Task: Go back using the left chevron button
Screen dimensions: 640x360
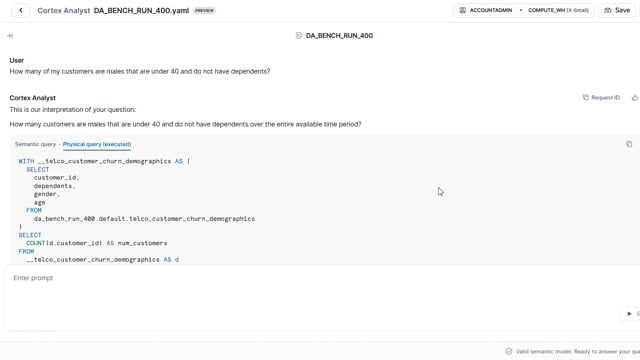Action: tap(21, 10)
